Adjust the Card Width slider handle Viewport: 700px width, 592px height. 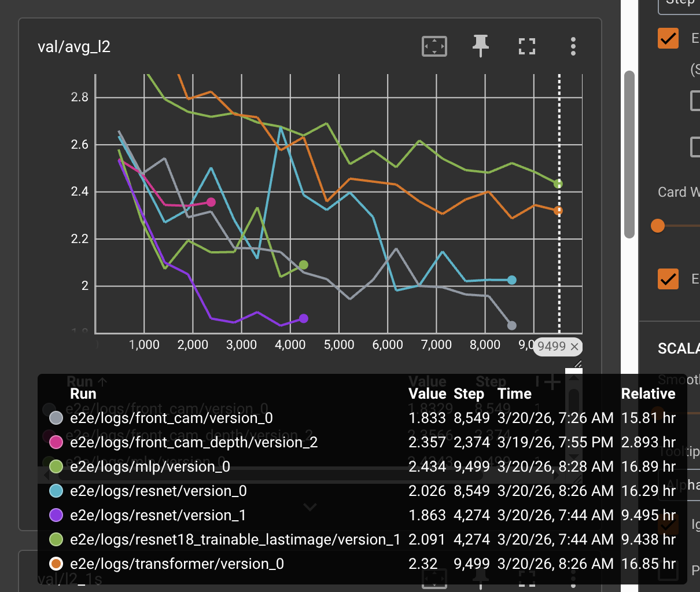(x=658, y=227)
